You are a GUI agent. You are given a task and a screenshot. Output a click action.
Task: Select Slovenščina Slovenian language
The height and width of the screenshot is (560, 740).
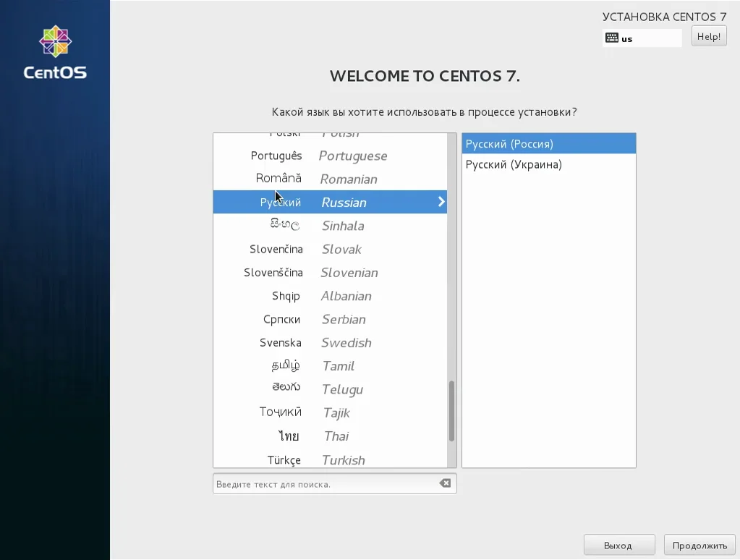[330, 272]
